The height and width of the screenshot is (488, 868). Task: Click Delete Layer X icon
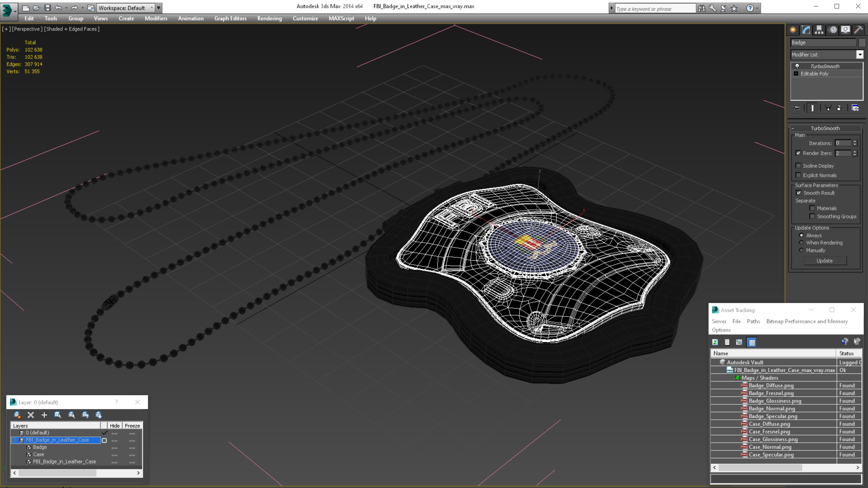[31, 415]
